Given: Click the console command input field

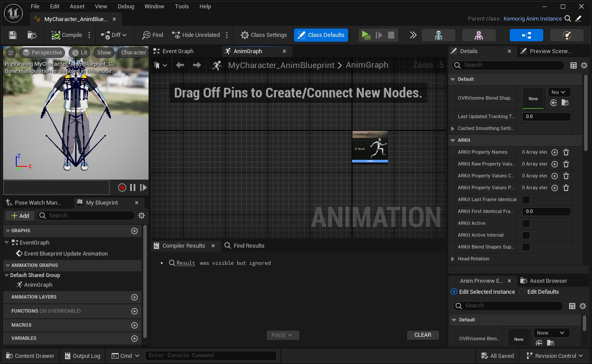Looking at the screenshot, I should coord(211,355).
